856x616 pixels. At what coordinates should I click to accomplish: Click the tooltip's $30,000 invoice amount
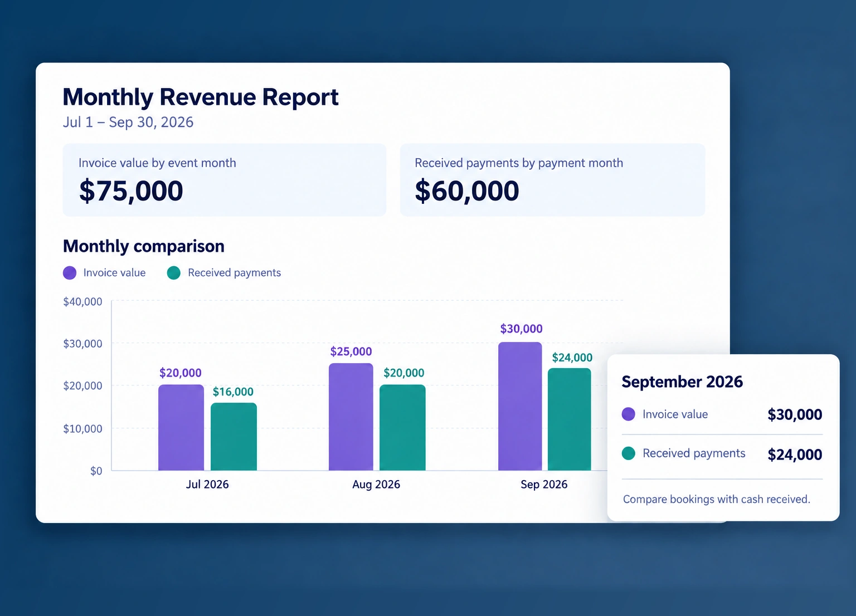click(795, 415)
